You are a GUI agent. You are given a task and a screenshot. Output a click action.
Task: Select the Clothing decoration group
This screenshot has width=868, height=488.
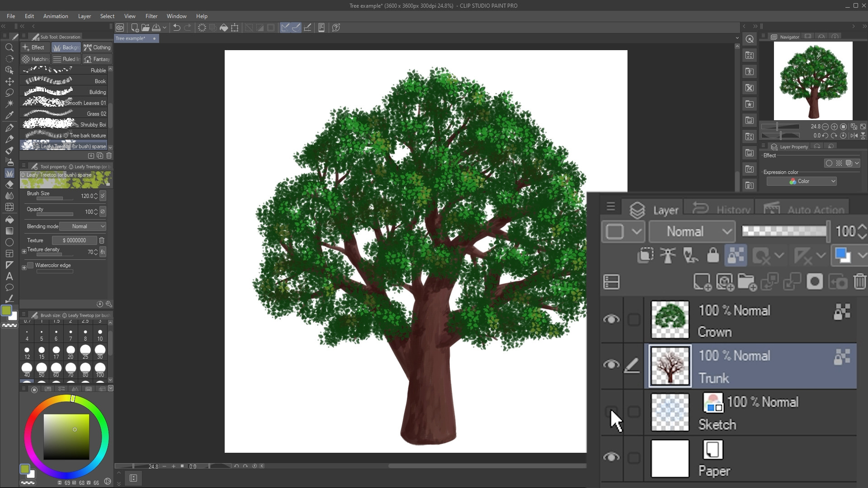(97, 47)
